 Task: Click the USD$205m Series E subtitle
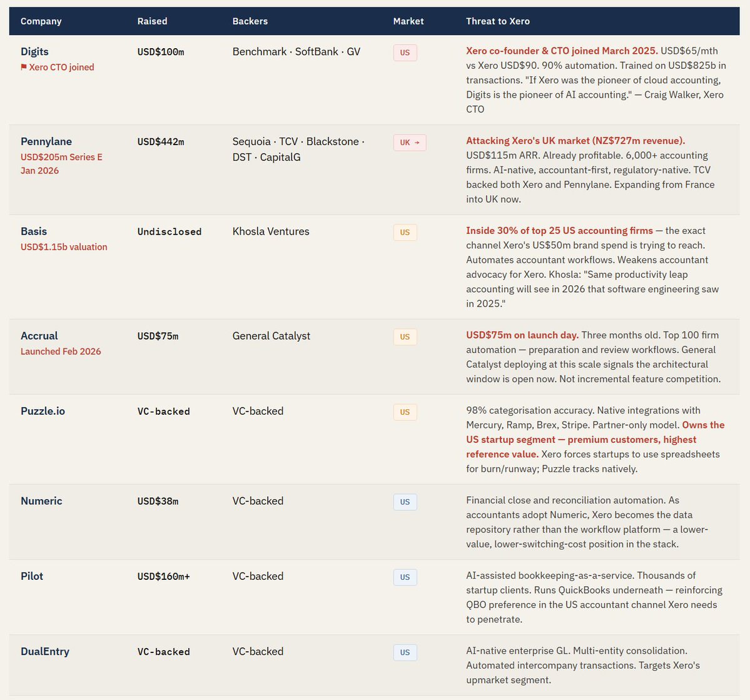click(x=61, y=157)
